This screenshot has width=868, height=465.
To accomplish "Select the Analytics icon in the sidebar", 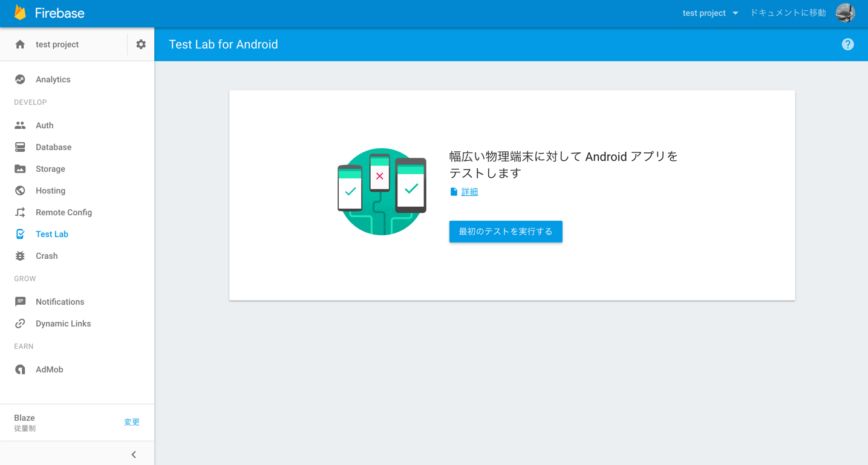I will 20,79.
